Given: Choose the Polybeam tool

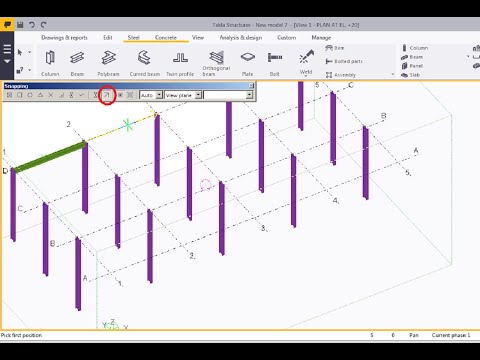Looking at the screenshot, I should [108, 63].
